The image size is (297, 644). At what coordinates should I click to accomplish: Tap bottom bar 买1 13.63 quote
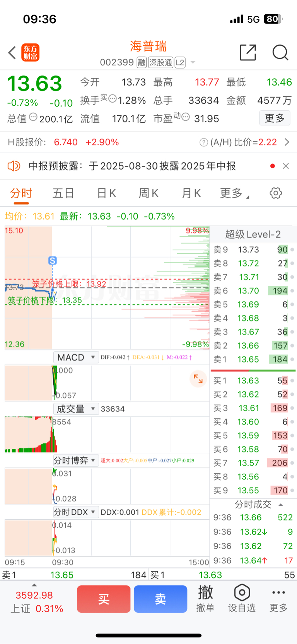click(223, 575)
